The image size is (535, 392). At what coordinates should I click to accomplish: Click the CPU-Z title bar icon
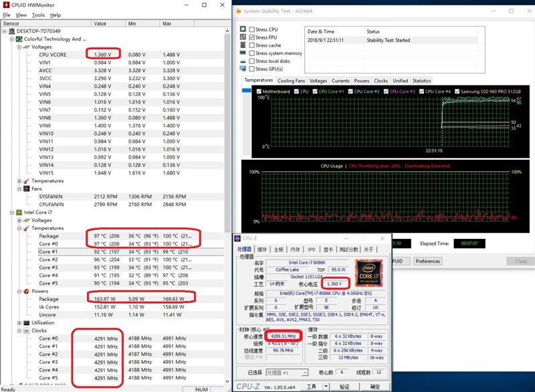[237, 238]
